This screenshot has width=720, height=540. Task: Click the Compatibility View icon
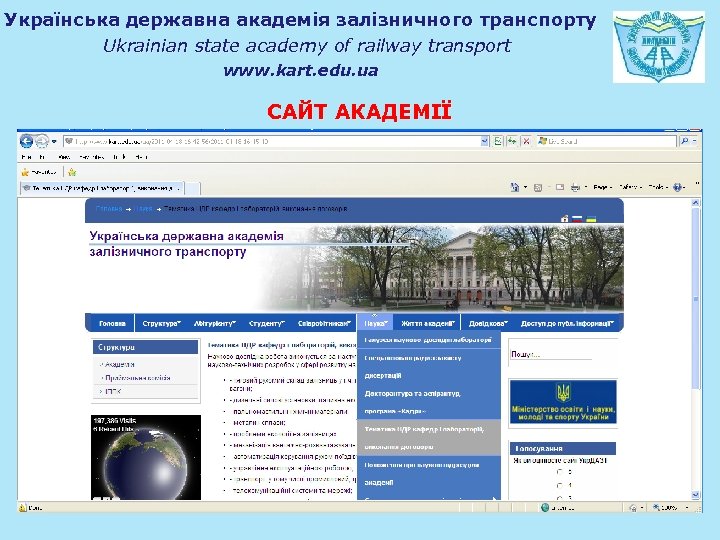498,141
